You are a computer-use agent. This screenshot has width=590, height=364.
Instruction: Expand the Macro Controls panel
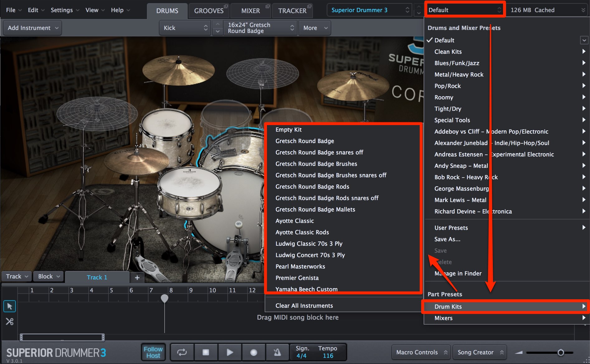click(x=421, y=352)
